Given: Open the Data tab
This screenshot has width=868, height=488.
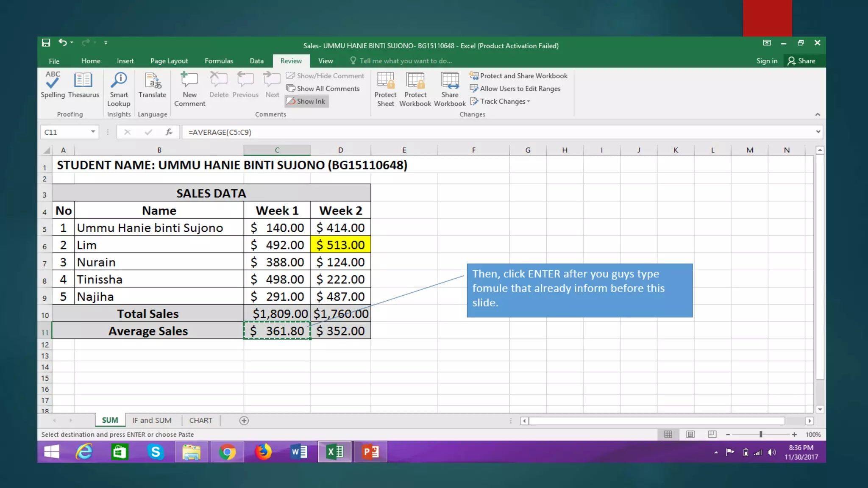Looking at the screenshot, I should (x=256, y=61).
